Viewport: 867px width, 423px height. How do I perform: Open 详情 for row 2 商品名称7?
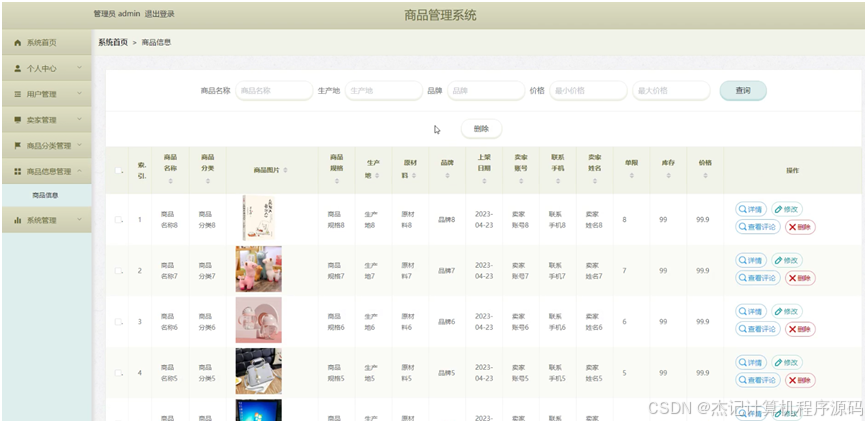tap(751, 260)
